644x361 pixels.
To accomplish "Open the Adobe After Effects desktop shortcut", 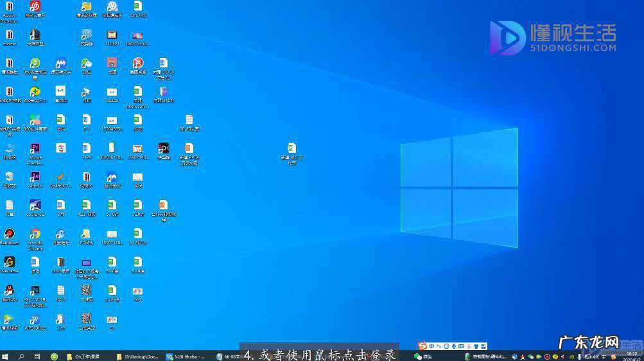I will [35, 177].
